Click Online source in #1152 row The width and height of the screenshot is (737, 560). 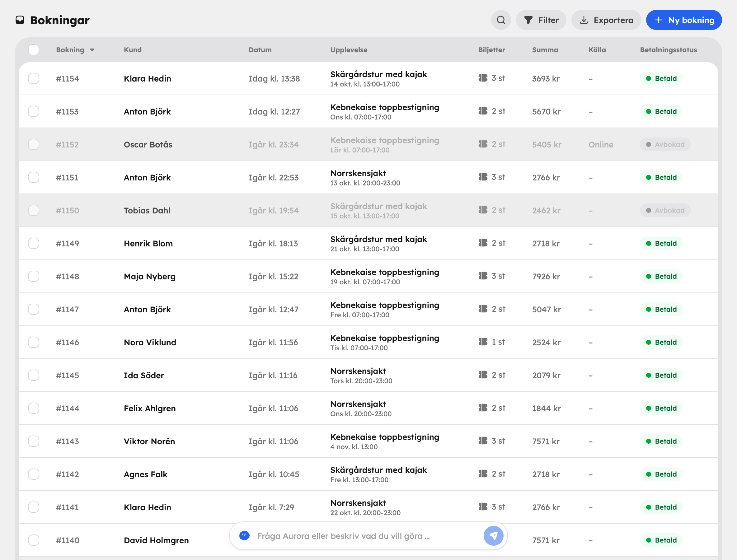601,145
